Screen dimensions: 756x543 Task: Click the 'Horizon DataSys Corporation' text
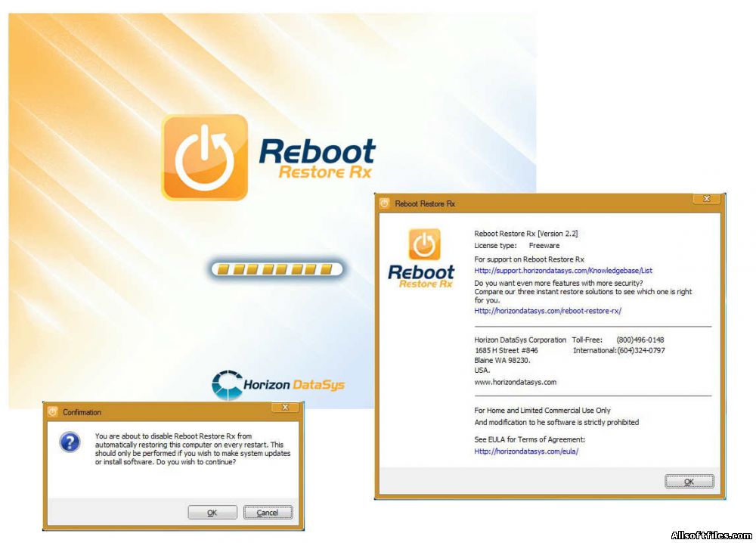click(520, 340)
